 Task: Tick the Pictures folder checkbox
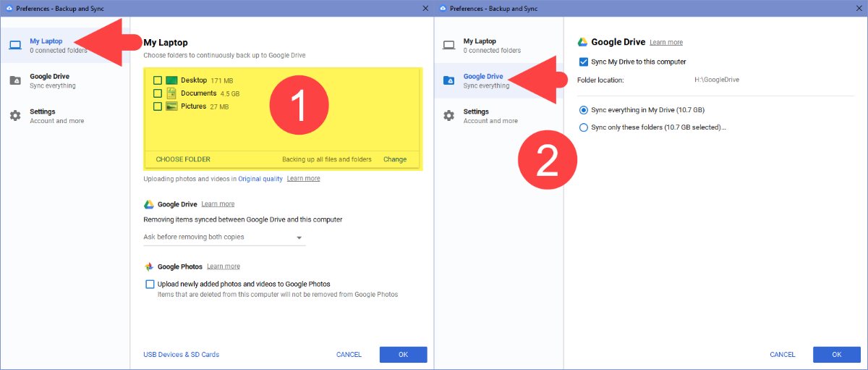click(158, 106)
